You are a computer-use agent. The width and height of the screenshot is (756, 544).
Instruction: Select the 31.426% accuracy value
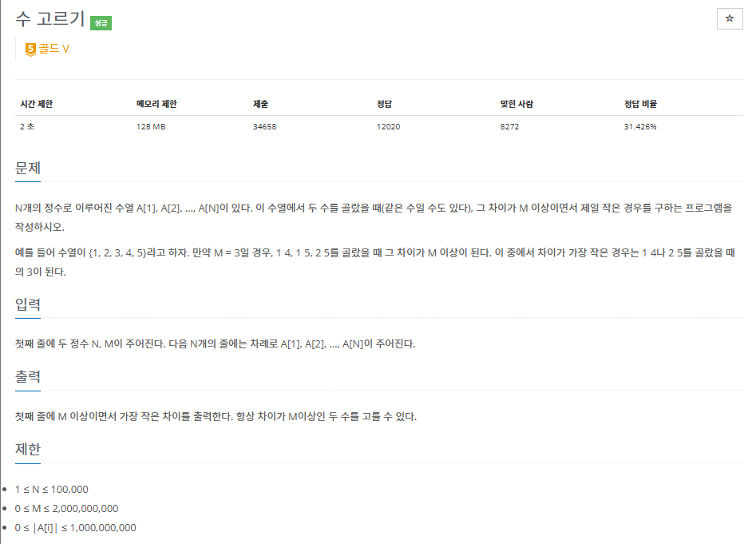640,127
